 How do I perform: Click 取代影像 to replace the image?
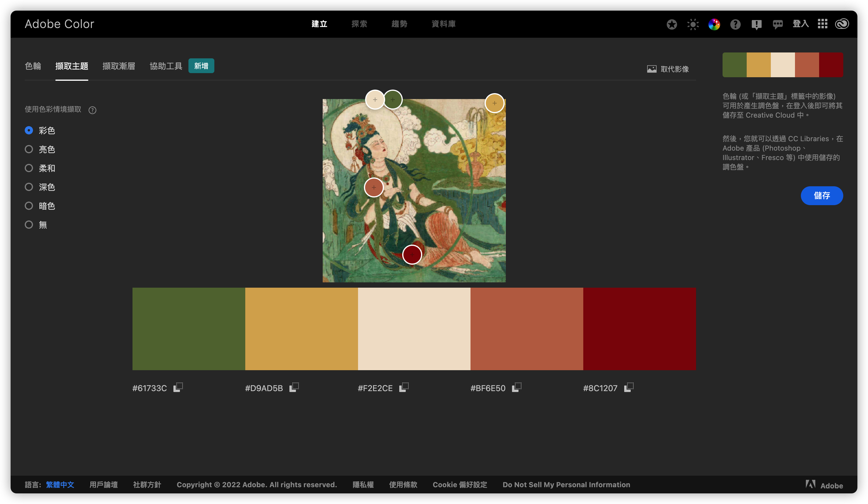pos(668,69)
